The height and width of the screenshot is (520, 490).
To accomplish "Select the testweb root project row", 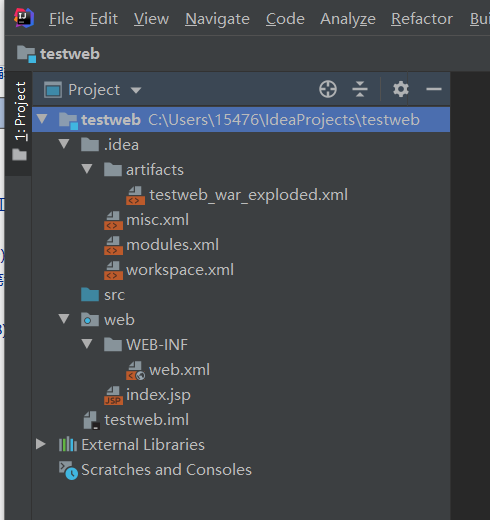I will click(x=241, y=119).
